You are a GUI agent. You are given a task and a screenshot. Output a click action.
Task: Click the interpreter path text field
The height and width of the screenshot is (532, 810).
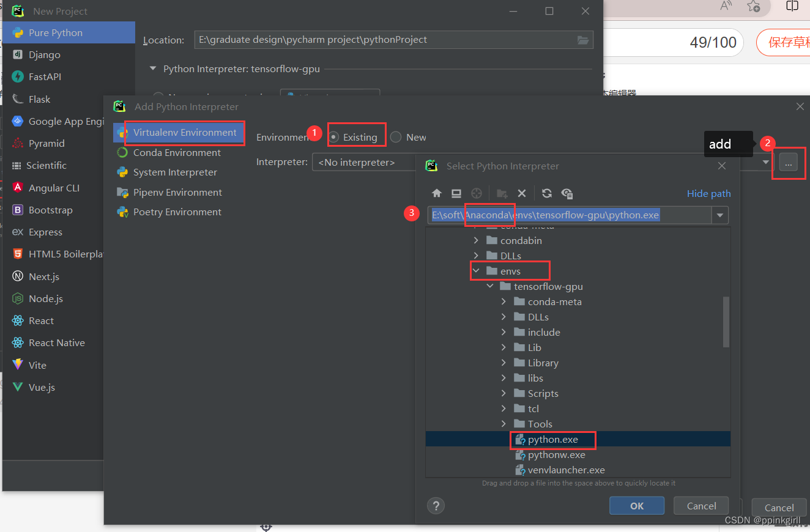[570, 215]
